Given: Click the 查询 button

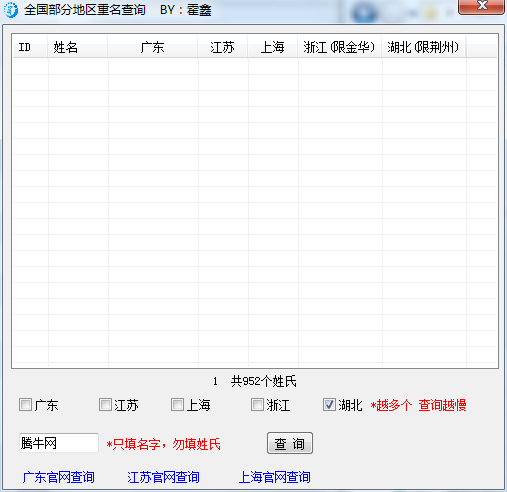Looking at the screenshot, I should coord(290,443).
